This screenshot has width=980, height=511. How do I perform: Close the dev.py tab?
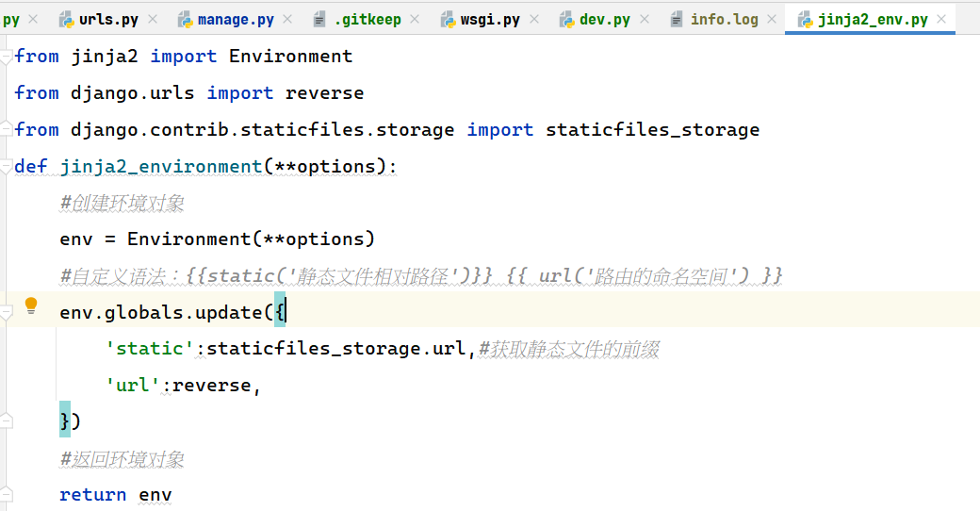coord(645,20)
